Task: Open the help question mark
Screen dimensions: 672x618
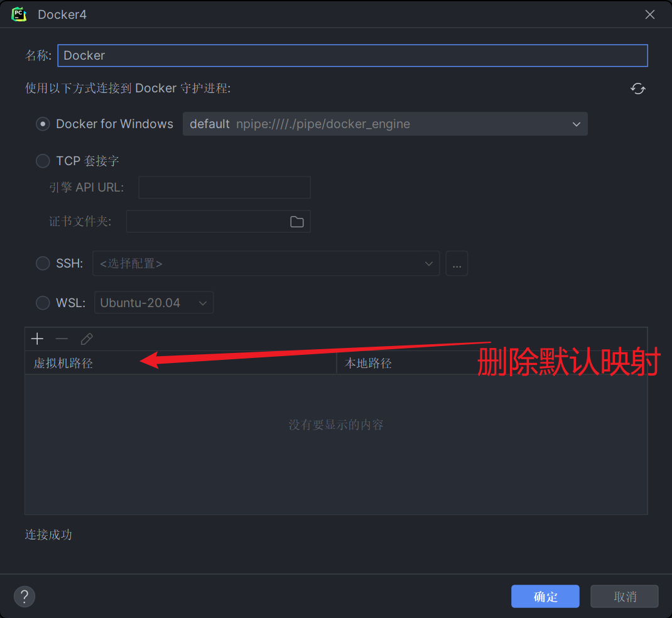Action: click(24, 597)
